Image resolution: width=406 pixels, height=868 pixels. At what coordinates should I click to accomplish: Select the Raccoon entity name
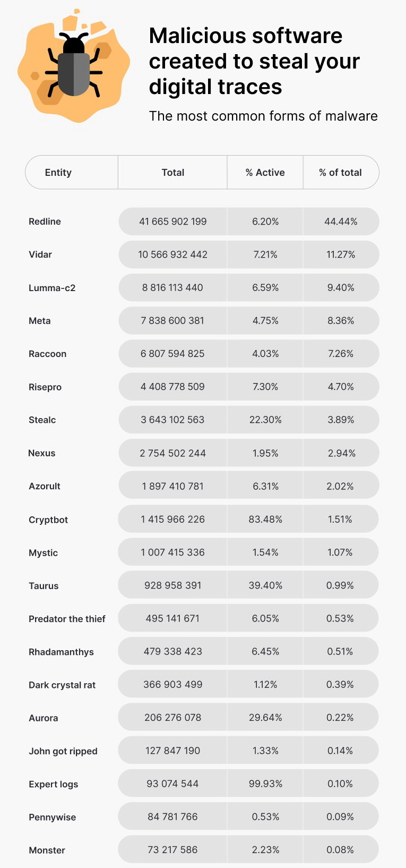[x=47, y=354]
